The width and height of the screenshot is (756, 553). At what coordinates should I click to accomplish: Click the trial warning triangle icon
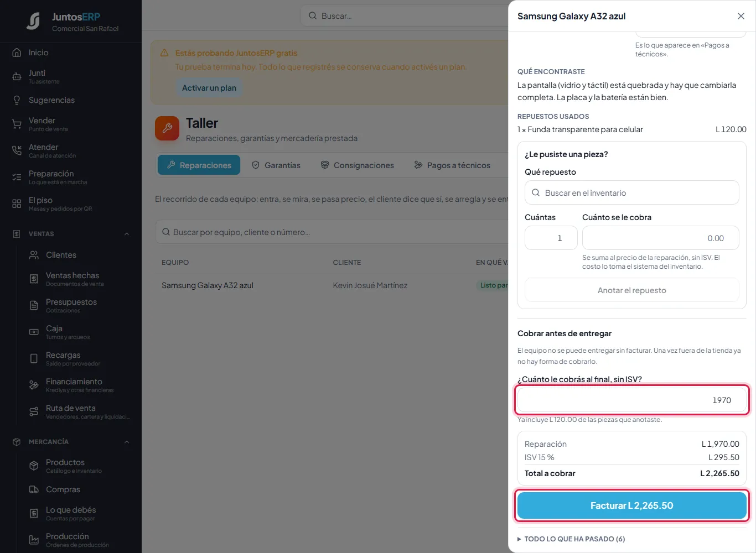[164, 53]
